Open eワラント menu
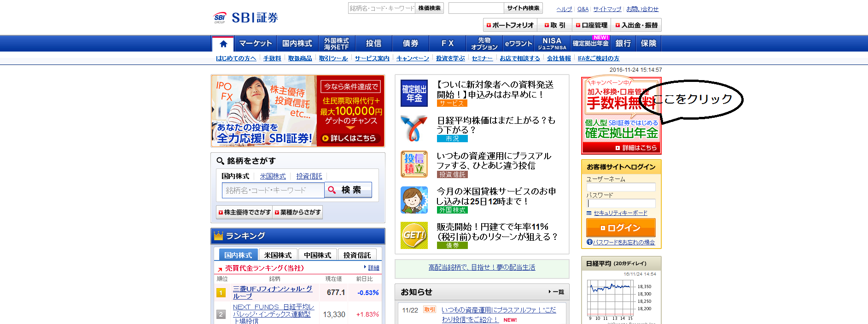The image size is (868, 324). pyautogui.click(x=518, y=44)
